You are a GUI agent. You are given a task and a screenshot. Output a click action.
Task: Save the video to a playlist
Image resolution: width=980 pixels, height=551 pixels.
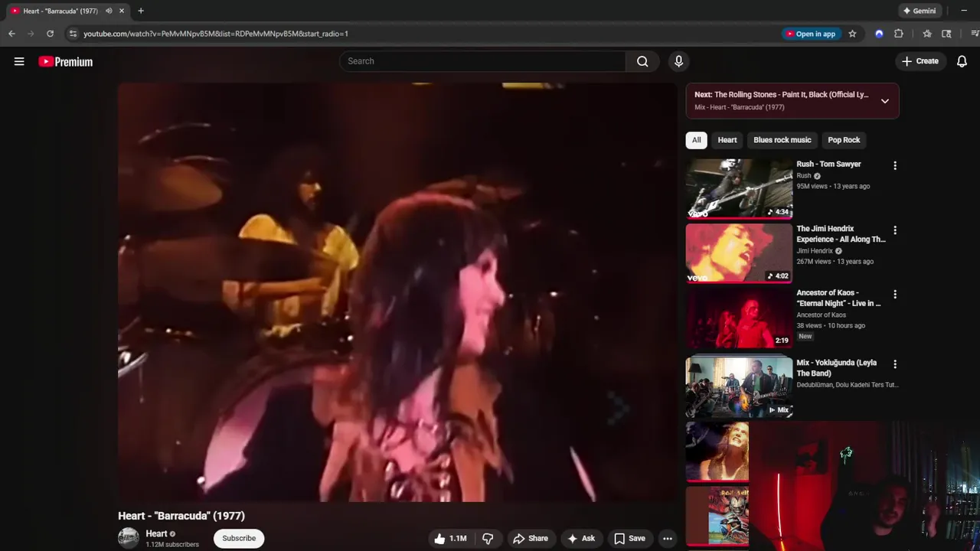(629, 538)
